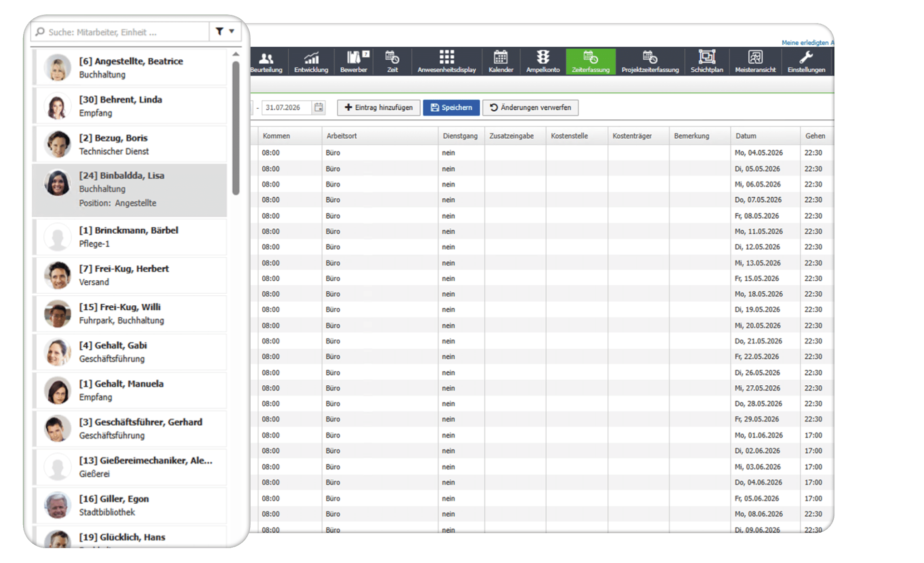
Task: Select employee Bezug, Boris
Action: pos(130,144)
